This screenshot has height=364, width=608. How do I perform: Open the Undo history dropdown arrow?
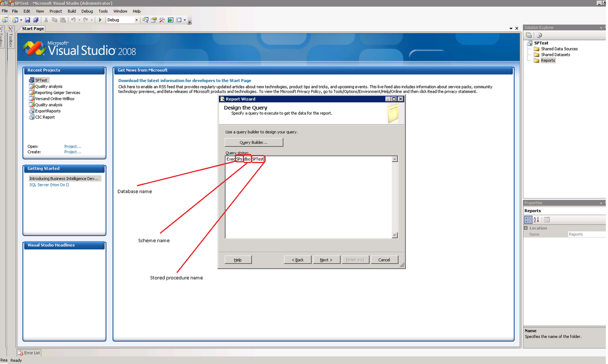click(79, 20)
